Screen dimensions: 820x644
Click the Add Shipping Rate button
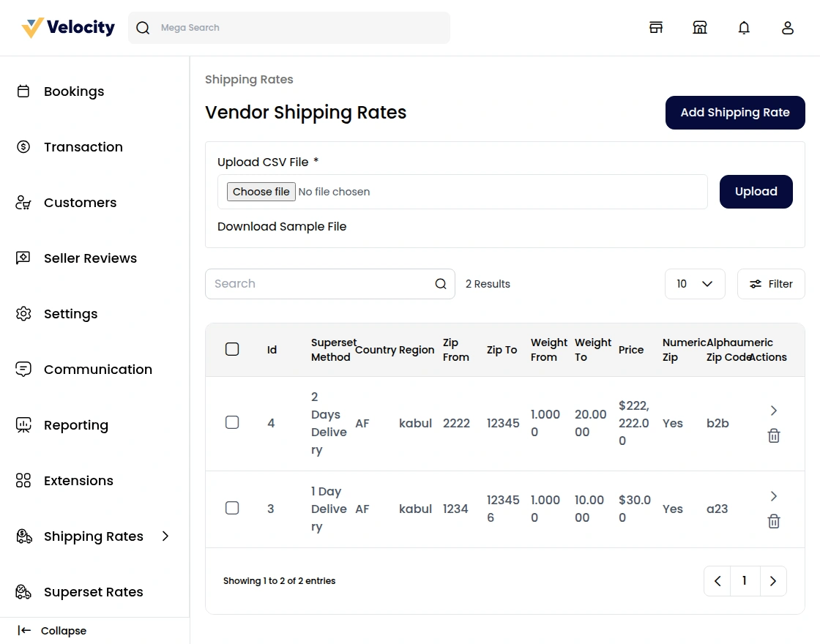click(x=735, y=113)
